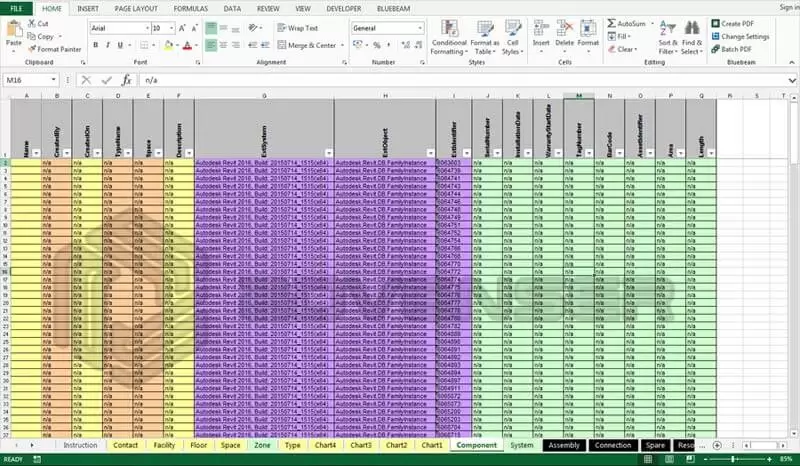Click the Paste clipboard icon
The image size is (800, 466).
pos(14,30)
